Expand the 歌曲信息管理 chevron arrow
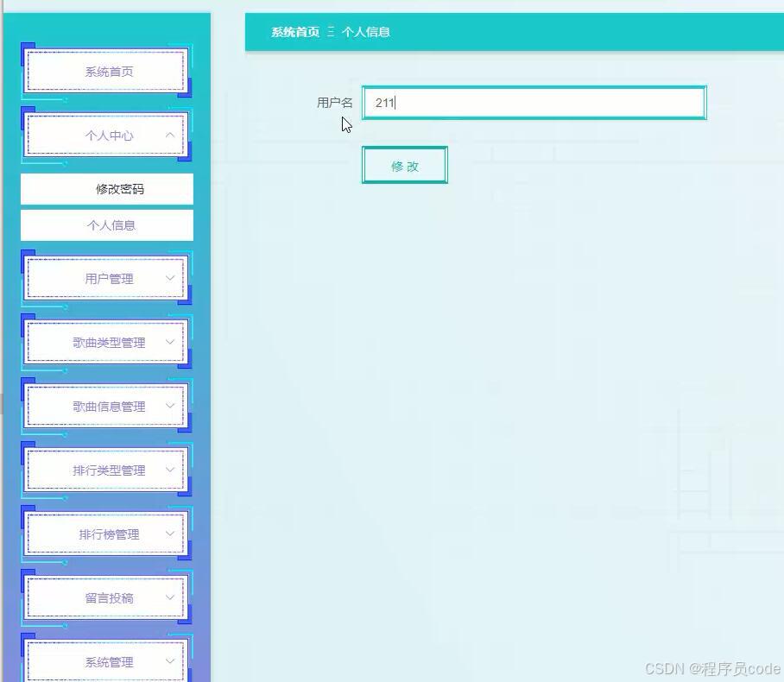 [170, 406]
